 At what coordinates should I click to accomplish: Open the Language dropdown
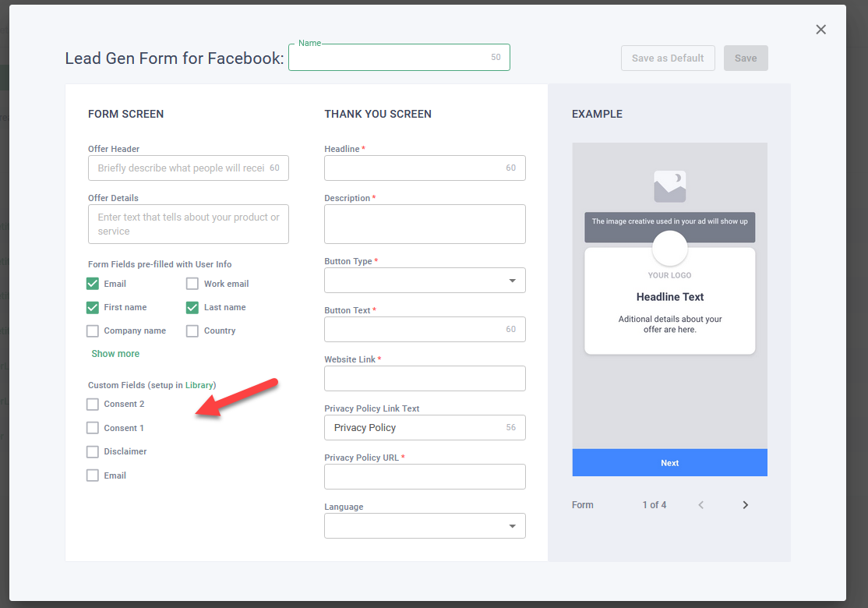pos(425,526)
